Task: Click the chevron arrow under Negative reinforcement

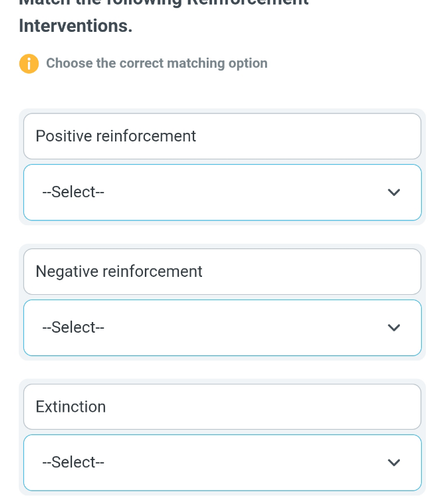Action: click(394, 328)
